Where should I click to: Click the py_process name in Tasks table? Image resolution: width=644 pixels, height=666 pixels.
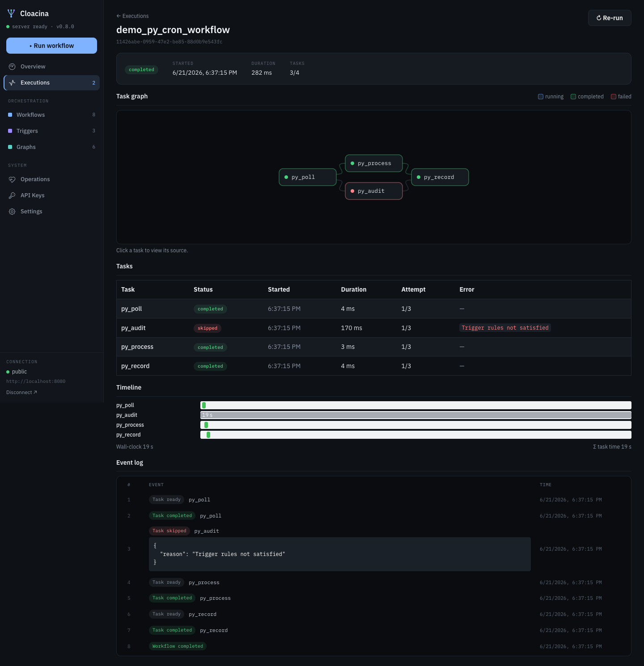click(137, 347)
